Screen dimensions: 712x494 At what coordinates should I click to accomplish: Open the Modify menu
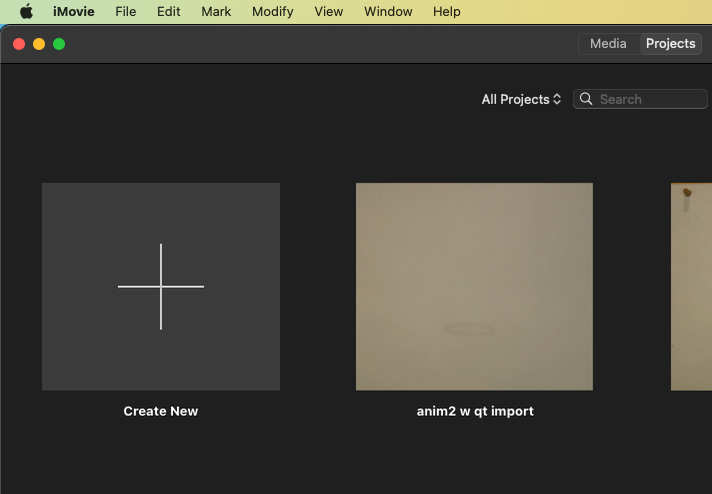click(272, 11)
